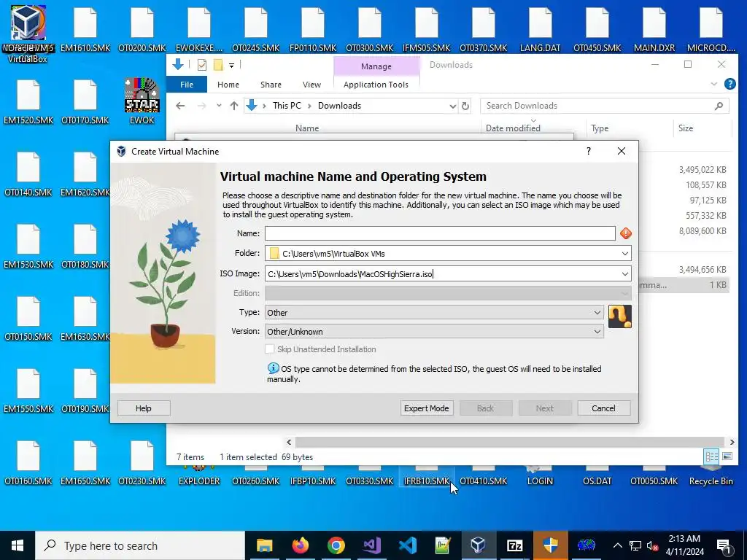Switch to VirtualBox in the taskbar
The height and width of the screenshot is (560, 747).
click(x=479, y=545)
